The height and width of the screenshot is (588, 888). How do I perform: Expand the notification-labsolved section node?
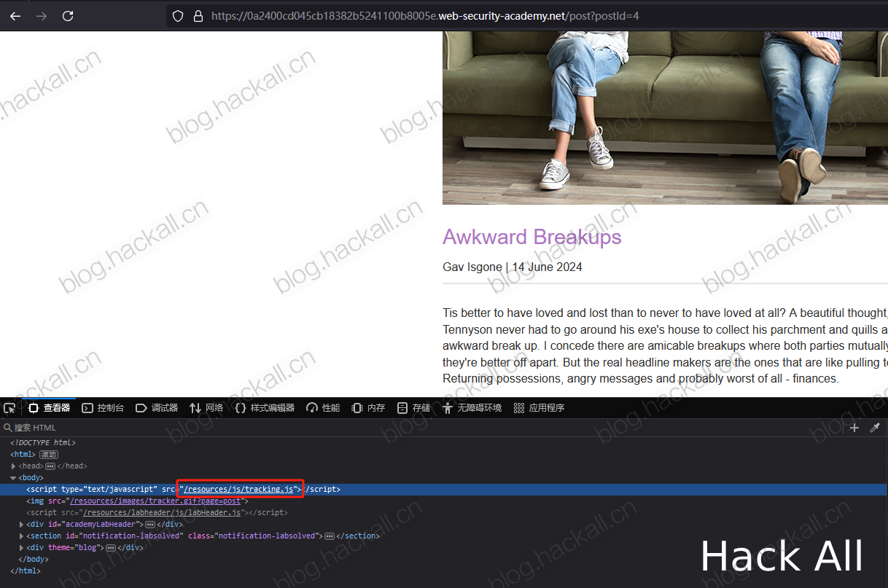(x=21, y=536)
